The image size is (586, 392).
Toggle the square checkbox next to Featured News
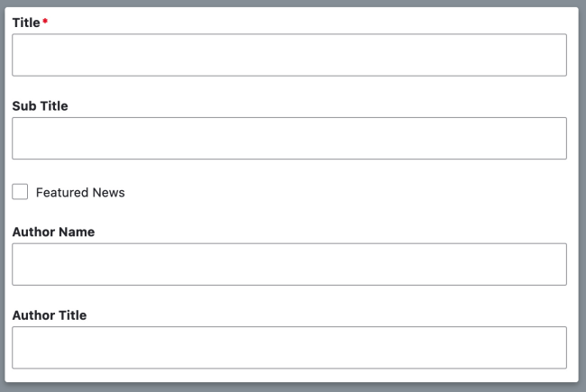[20, 192]
